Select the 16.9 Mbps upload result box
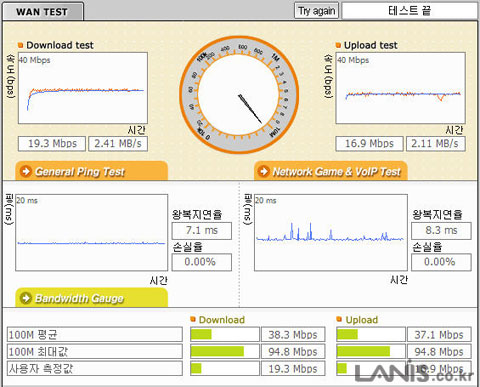 (x=369, y=144)
